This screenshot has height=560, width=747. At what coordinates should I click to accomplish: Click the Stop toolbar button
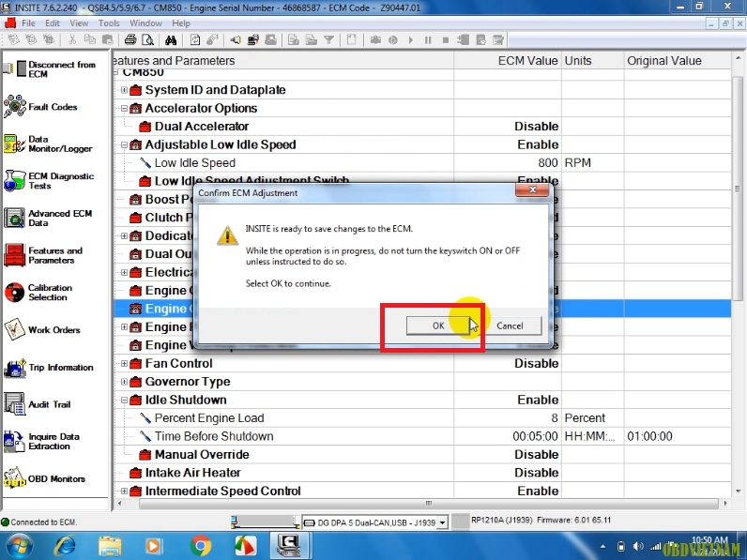446,40
